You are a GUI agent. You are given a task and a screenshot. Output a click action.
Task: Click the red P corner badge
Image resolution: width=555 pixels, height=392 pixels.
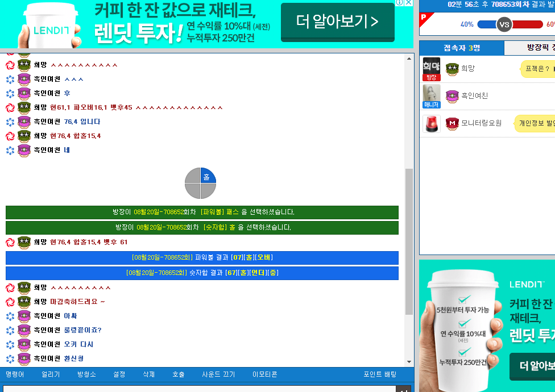425,19
